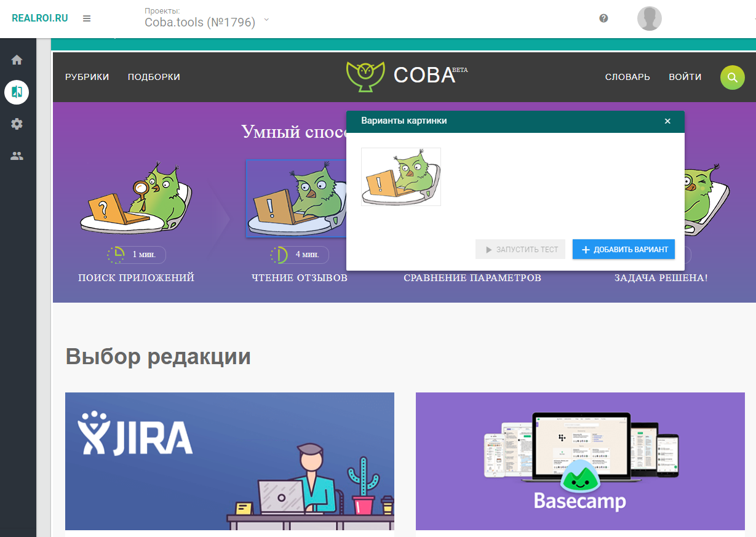The width and height of the screenshot is (756, 537).
Task: Select the highlighted A/B experiments sidebar icon
Action: coord(17,92)
